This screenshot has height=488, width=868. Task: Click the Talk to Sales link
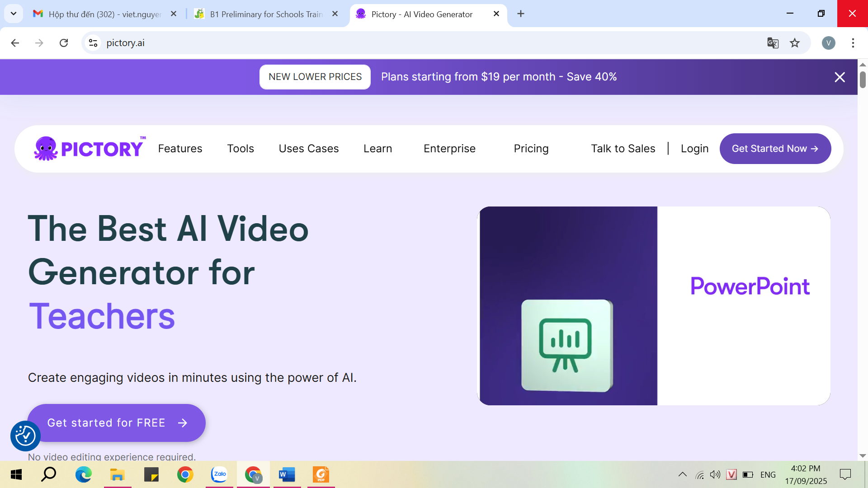[x=623, y=149]
